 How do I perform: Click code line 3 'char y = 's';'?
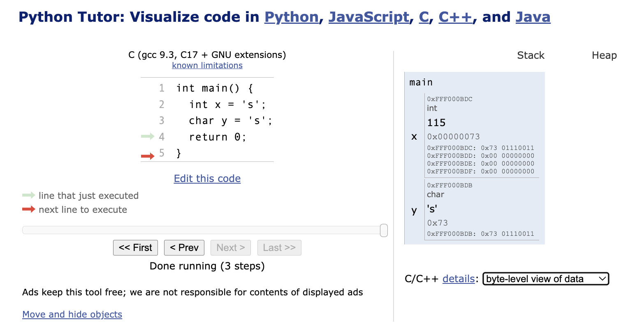point(231,121)
